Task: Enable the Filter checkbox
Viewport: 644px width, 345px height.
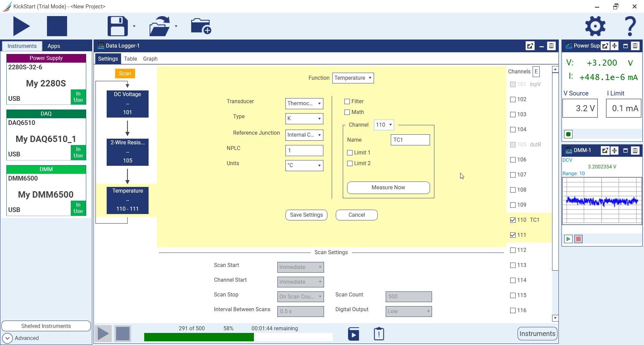Action: (x=348, y=101)
